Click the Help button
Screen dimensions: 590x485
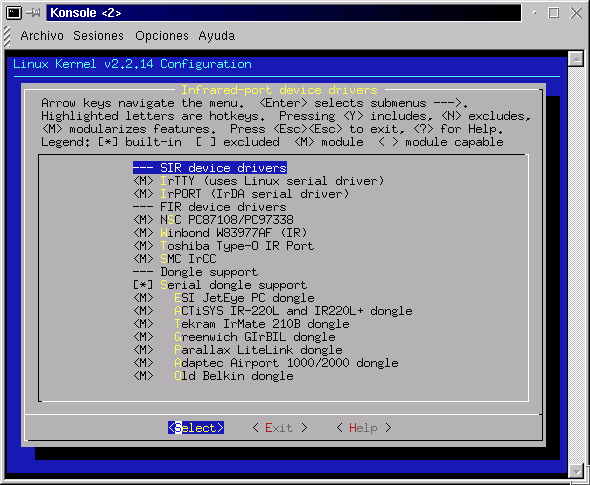point(363,427)
